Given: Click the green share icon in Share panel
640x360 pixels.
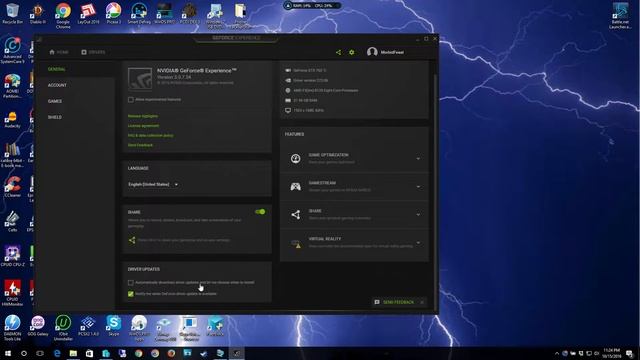Looking at the screenshot, I should pyautogui.click(x=132, y=240).
